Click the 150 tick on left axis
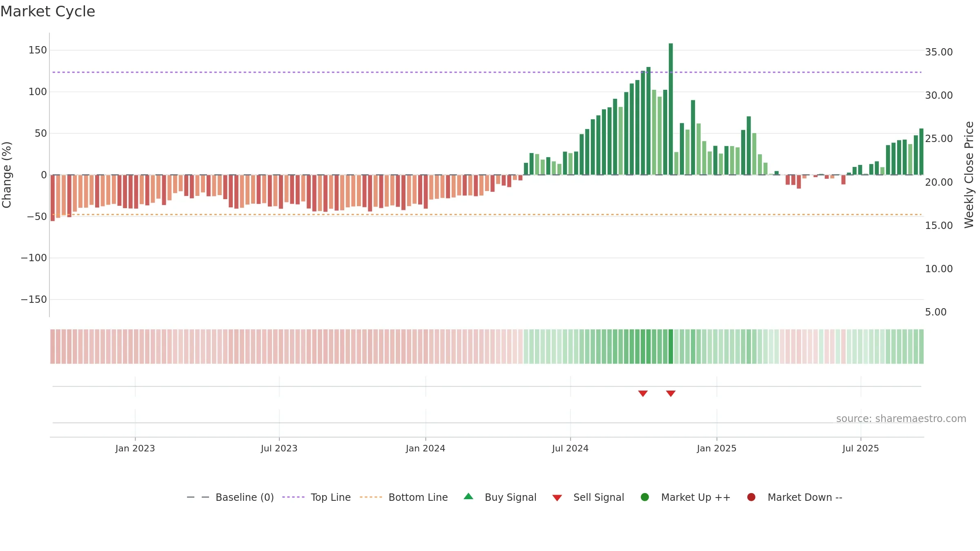This screenshot has width=980, height=551. 38,50
